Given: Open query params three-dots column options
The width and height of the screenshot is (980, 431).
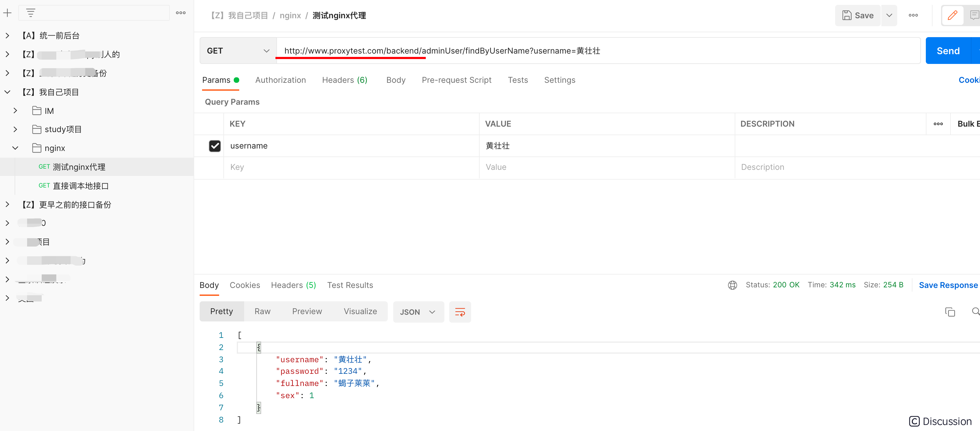Looking at the screenshot, I should point(938,124).
